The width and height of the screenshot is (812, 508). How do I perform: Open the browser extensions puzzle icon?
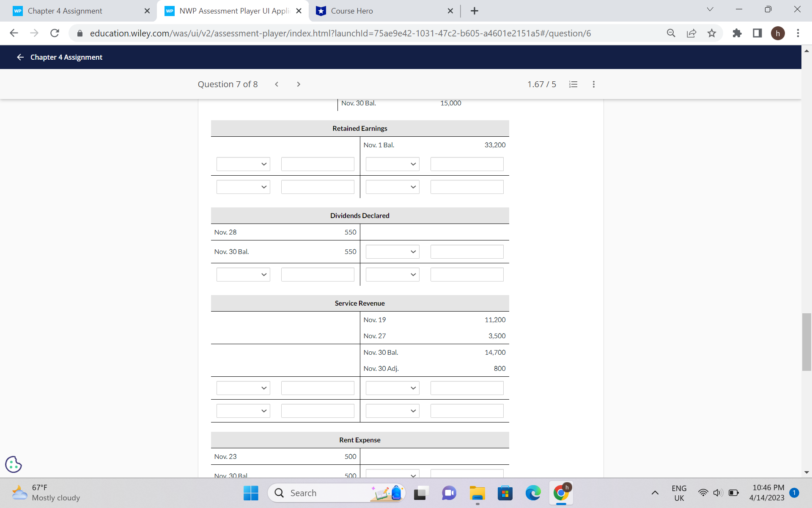737,33
